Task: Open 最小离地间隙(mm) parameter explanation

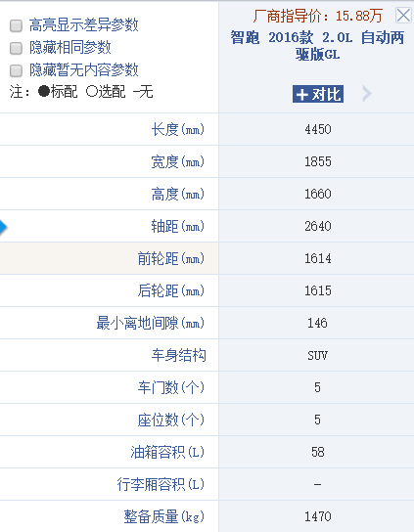Action: point(151,323)
